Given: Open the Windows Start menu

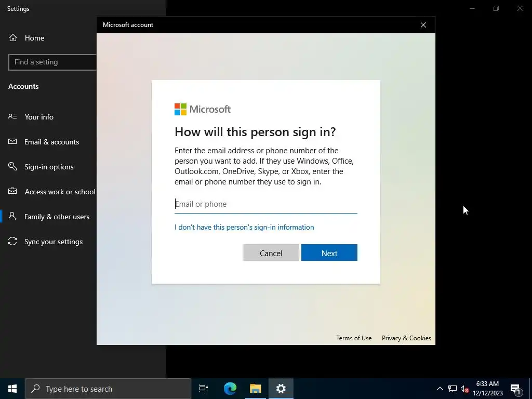Looking at the screenshot, I should click(x=12, y=389).
